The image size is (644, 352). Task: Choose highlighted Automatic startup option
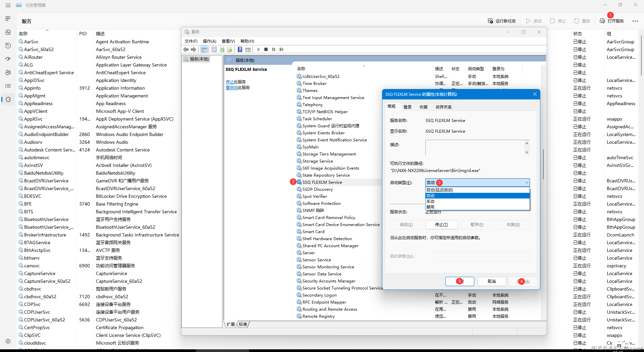[x=477, y=195]
